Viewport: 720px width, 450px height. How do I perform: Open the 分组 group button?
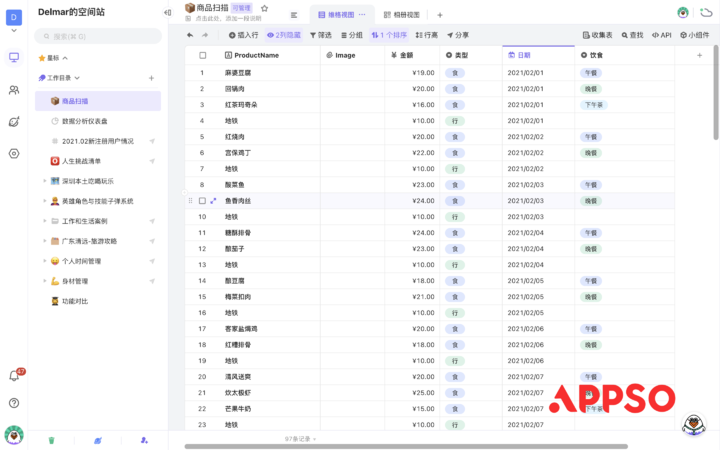click(x=352, y=35)
